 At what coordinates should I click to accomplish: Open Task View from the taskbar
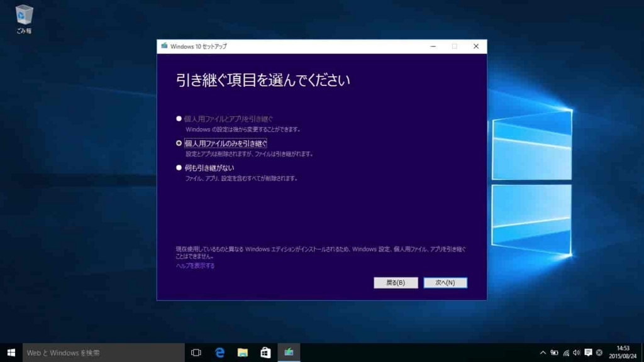point(196,353)
